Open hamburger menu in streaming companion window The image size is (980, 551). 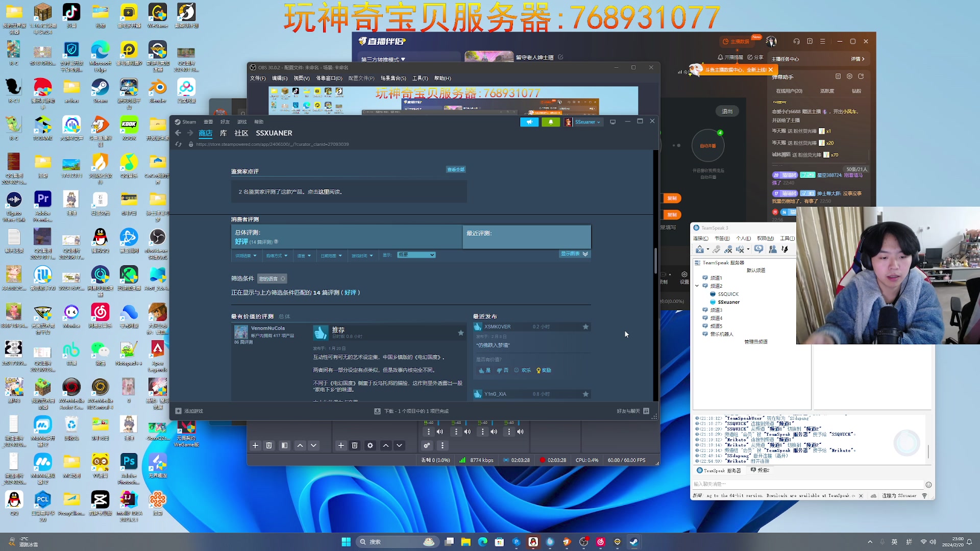pyautogui.click(x=822, y=41)
